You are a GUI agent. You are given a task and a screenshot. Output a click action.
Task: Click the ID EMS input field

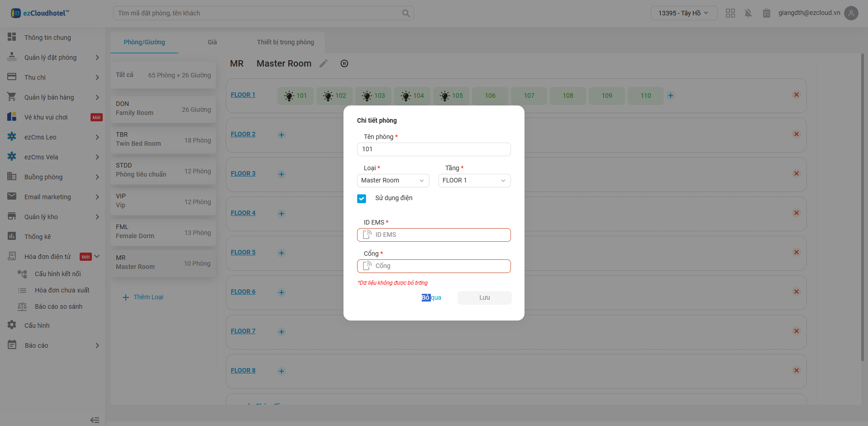[439, 235]
